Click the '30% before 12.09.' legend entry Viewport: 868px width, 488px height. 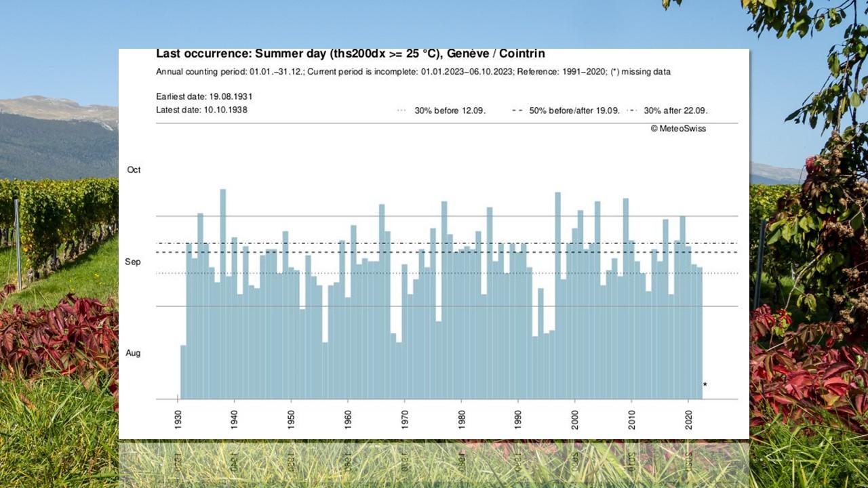point(441,110)
